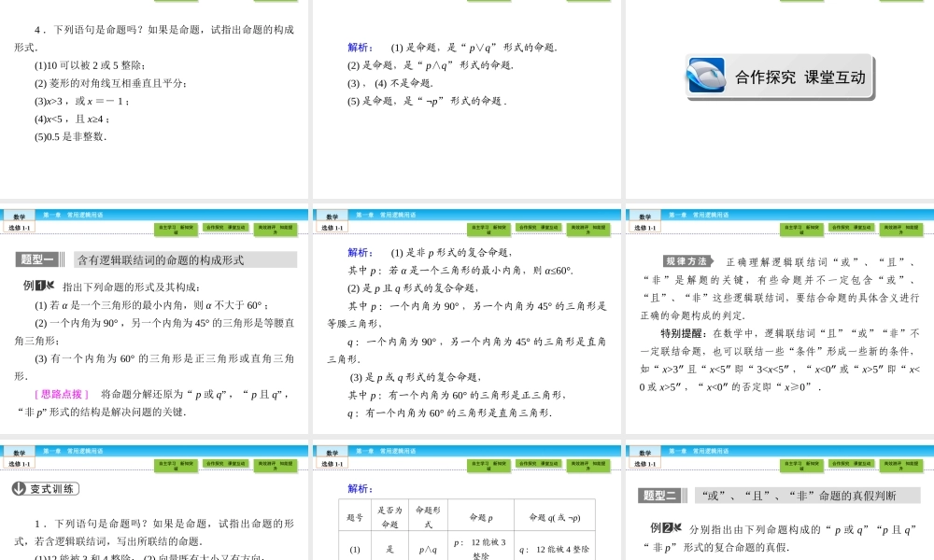The width and height of the screenshot is (934, 560).
Task: Click the 变式训练 labeled button
Action: point(51,488)
